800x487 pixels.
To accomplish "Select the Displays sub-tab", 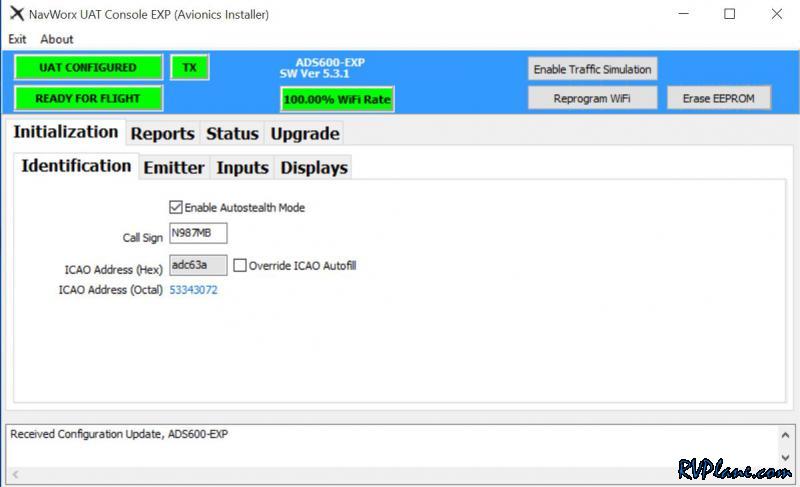I will coord(314,168).
